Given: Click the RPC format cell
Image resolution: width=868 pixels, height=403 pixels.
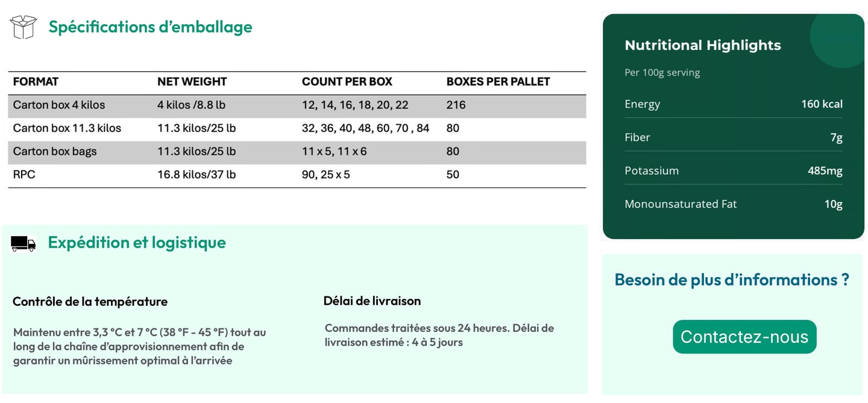Looking at the screenshot, I should 24,175.
